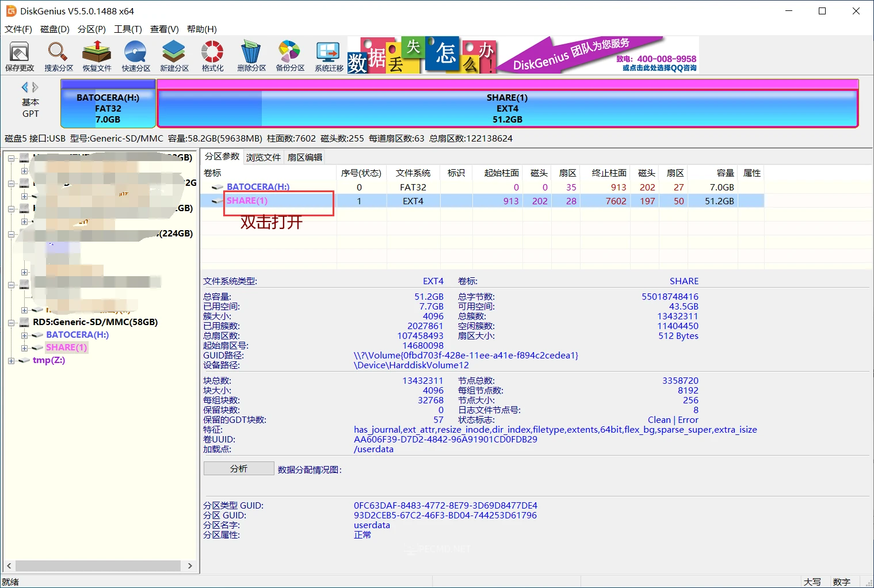Click right arrow of tree horizontal scrollbar

pos(190,566)
